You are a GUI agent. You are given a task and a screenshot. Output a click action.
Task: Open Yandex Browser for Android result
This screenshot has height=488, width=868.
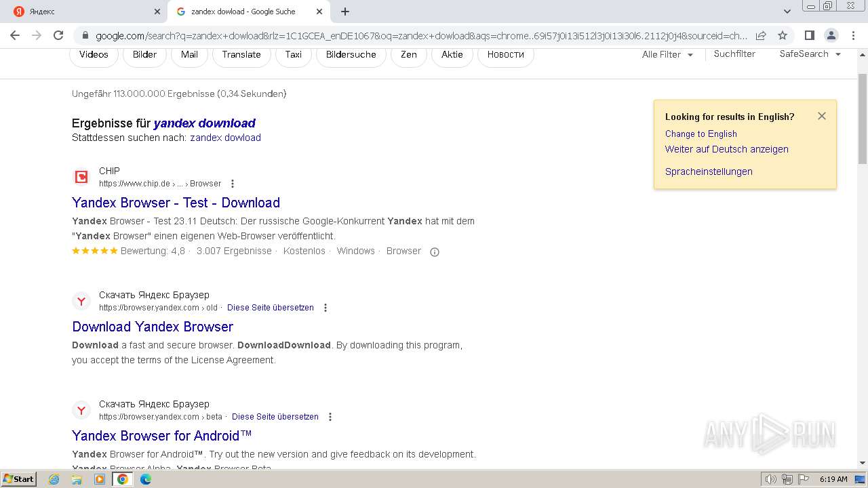[x=162, y=436]
